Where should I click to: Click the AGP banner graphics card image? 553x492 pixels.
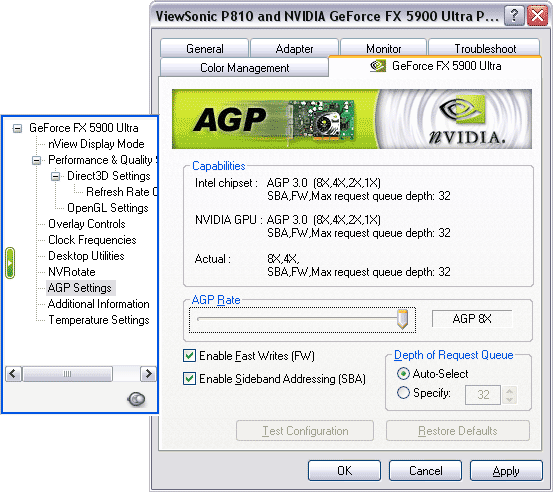click(x=320, y=120)
